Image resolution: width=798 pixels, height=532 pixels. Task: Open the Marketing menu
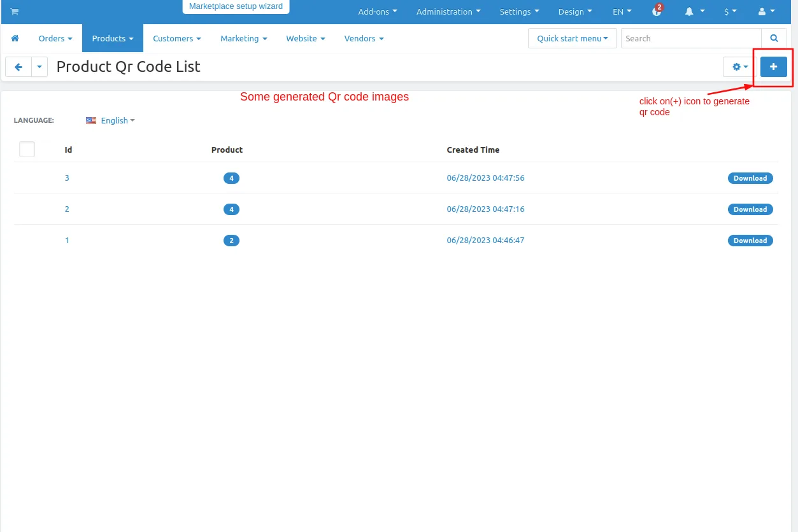[243, 38]
